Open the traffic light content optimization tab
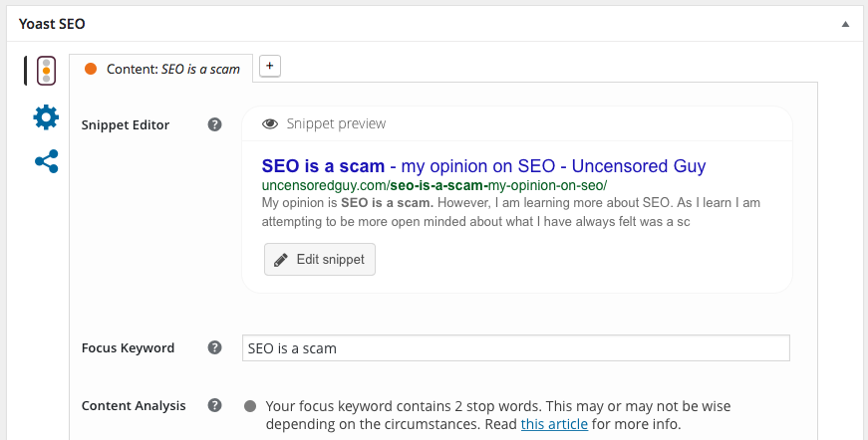The image size is (868, 440). pos(46,71)
